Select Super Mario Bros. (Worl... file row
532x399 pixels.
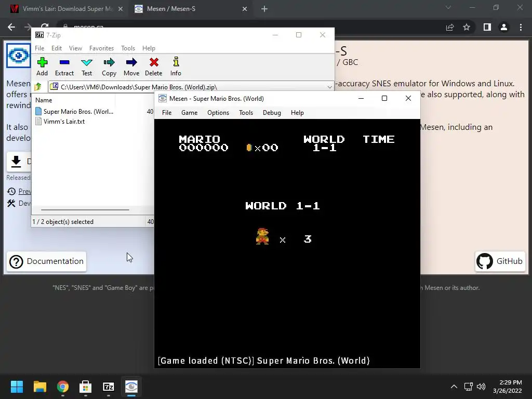coord(94,112)
